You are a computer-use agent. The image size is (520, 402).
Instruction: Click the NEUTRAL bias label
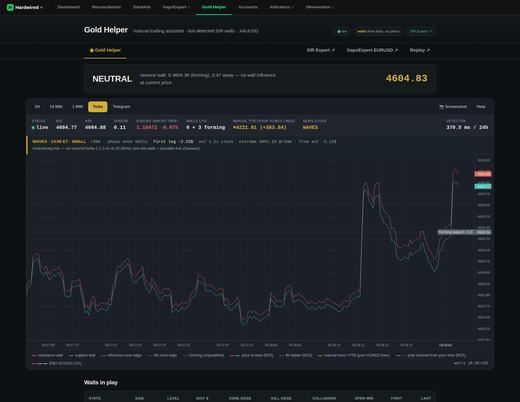coord(112,79)
